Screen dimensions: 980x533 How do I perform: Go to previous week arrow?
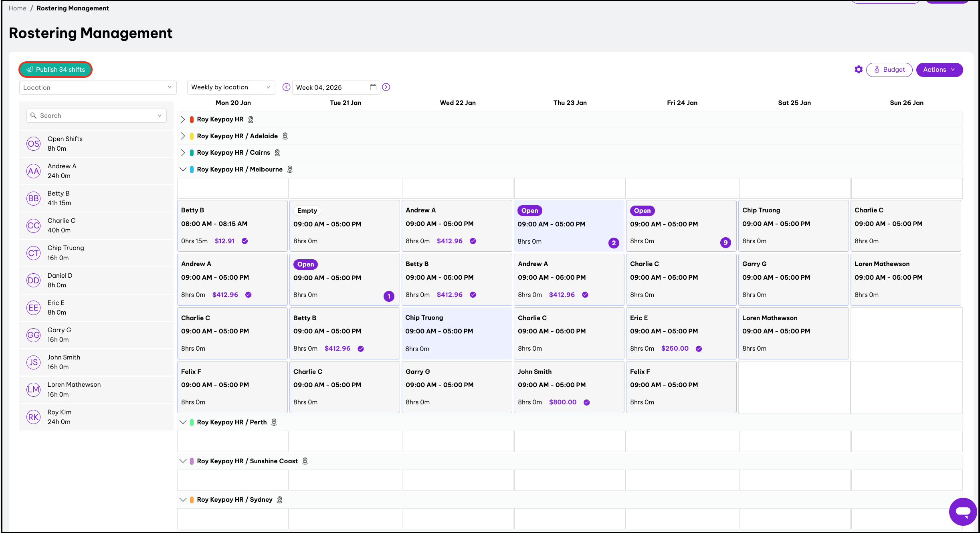coord(286,87)
